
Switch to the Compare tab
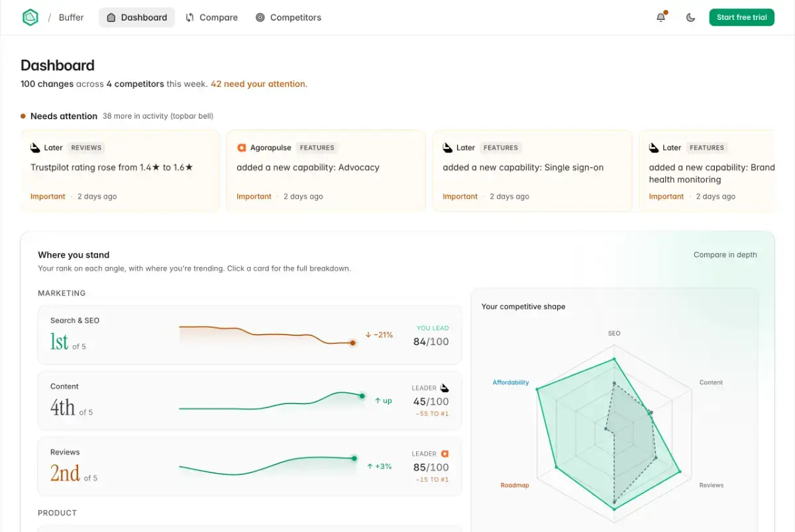click(x=211, y=17)
